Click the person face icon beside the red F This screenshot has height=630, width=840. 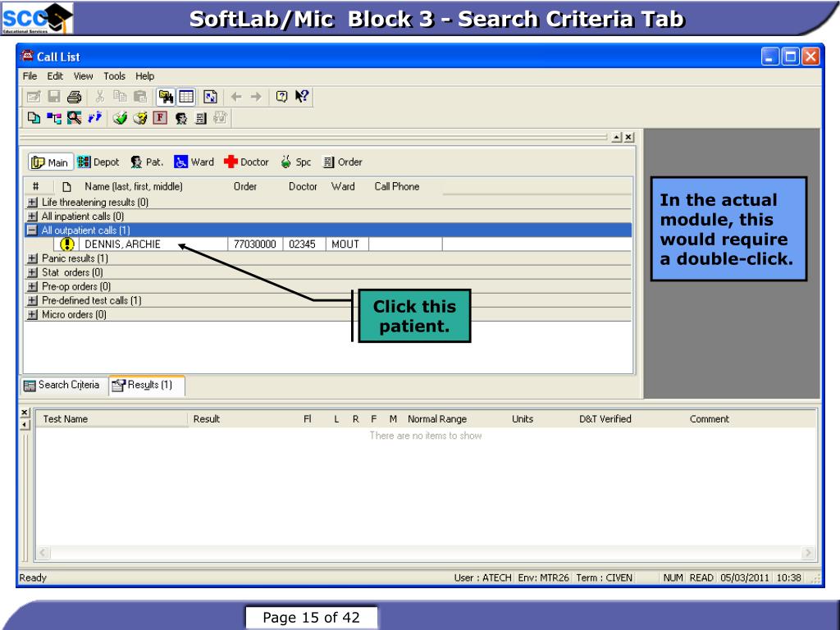click(181, 118)
